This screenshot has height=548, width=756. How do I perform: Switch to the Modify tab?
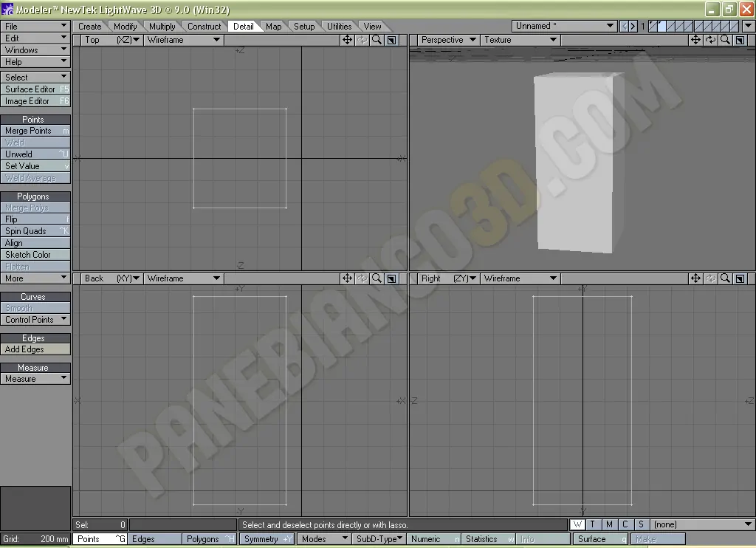[x=126, y=27]
